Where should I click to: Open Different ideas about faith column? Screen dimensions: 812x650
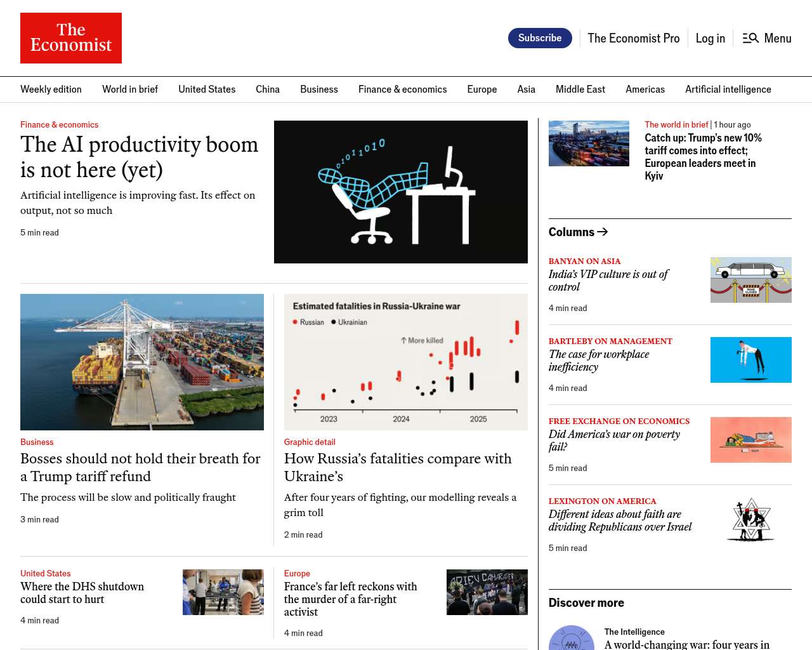pyautogui.click(x=620, y=521)
